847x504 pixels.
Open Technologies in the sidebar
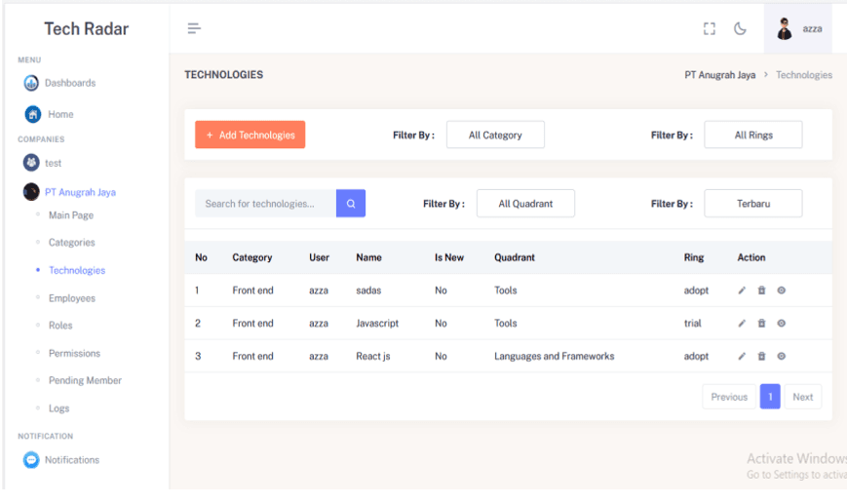point(77,270)
